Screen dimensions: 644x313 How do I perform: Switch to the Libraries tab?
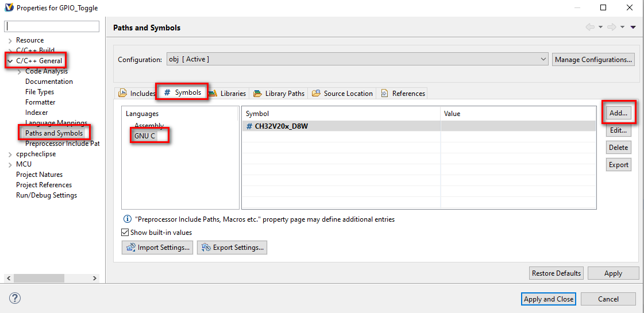227,93
